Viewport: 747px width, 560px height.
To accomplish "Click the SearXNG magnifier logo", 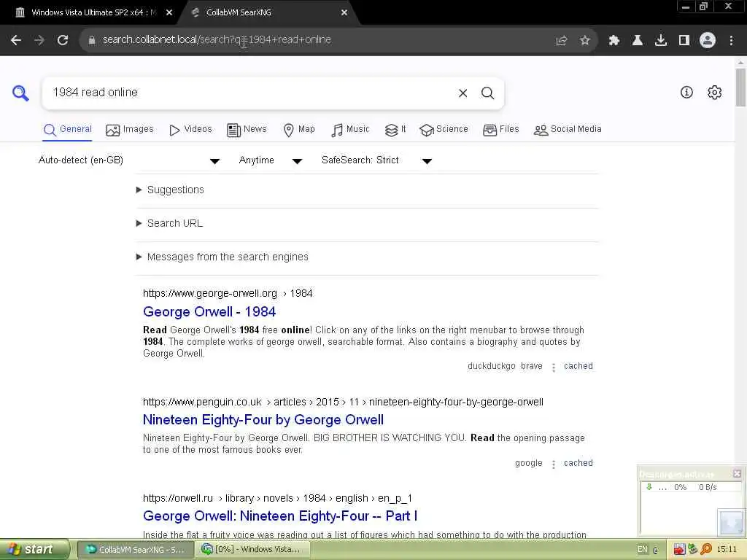I will (20, 93).
